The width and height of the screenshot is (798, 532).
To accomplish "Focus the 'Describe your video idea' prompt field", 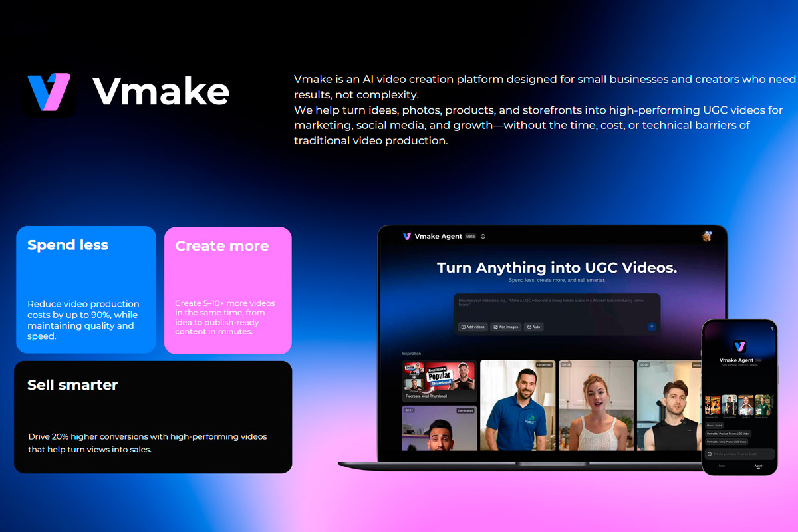I will point(557,314).
